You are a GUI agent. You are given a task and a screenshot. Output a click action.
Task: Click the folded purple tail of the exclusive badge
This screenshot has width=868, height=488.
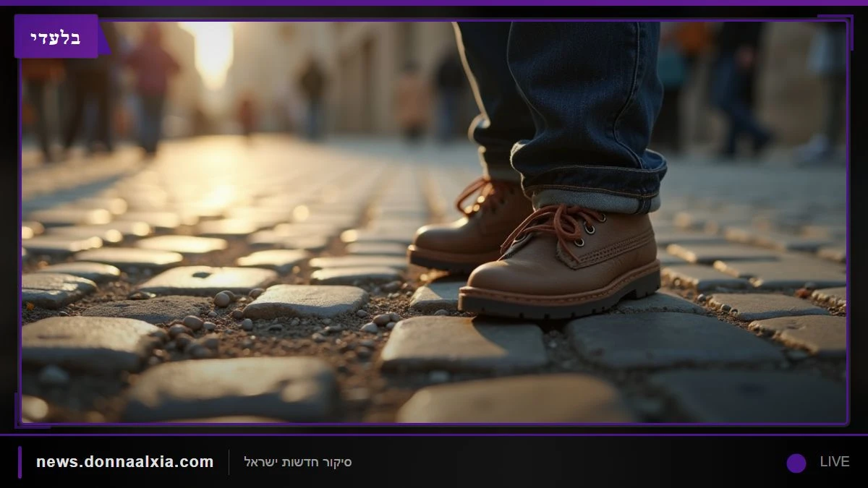[103, 42]
